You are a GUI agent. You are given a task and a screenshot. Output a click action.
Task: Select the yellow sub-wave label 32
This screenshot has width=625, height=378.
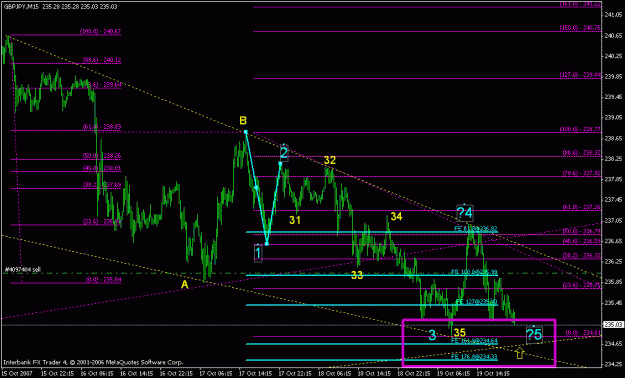[x=330, y=160]
